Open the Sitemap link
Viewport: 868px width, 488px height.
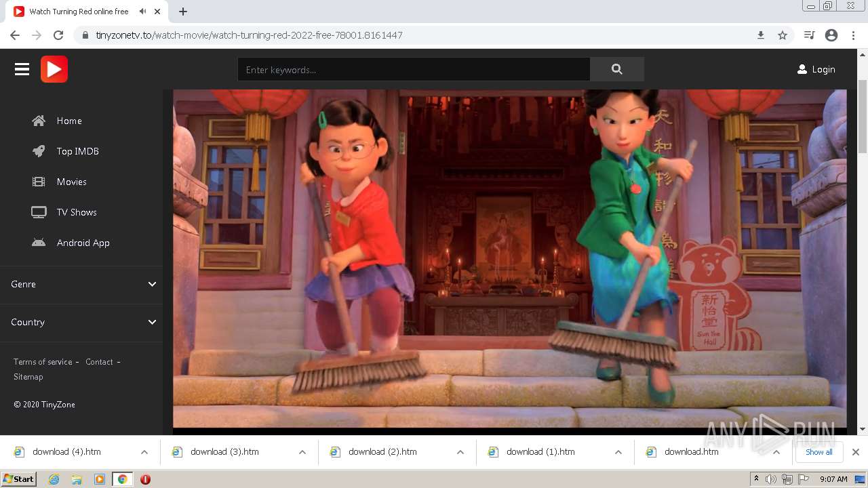pyautogui.click(x=28, y=377)
